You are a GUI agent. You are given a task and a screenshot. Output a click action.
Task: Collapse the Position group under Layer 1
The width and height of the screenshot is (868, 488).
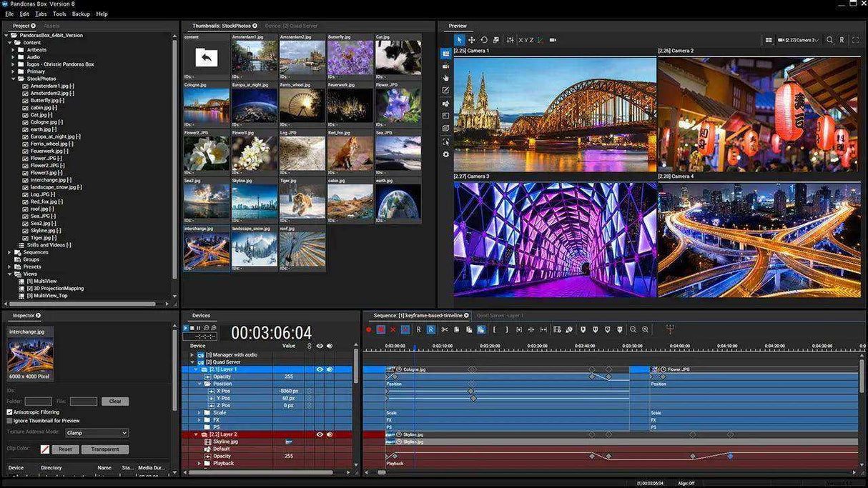(x=199, y=384)
